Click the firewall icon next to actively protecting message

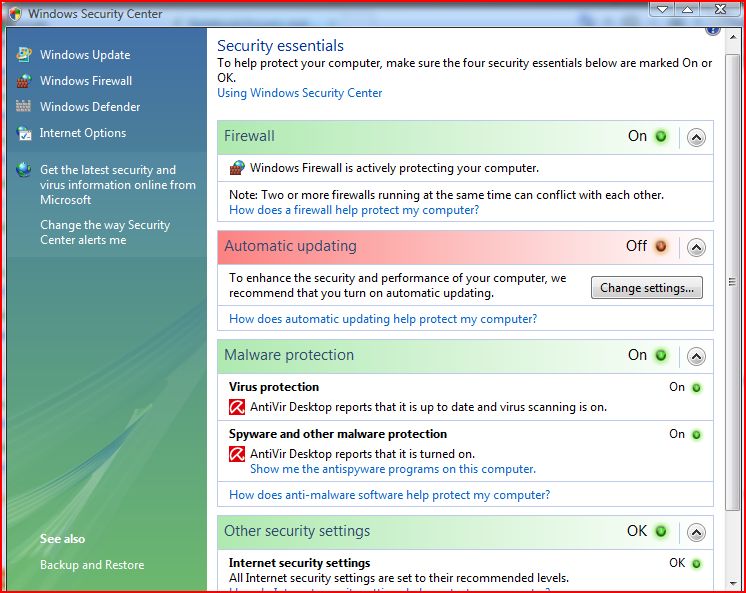pyautogui.click(x=237, y=168)
